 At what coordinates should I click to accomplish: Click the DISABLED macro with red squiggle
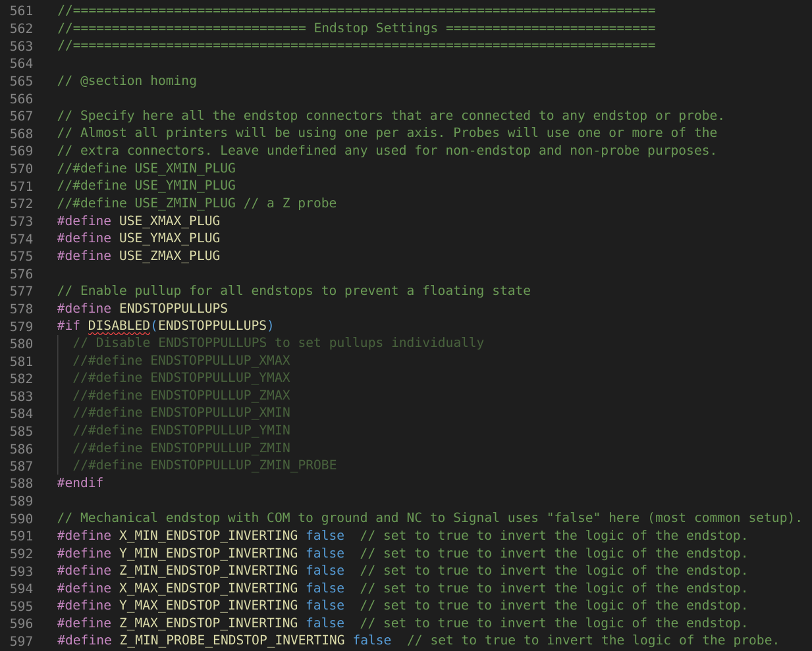pos(119,326)
